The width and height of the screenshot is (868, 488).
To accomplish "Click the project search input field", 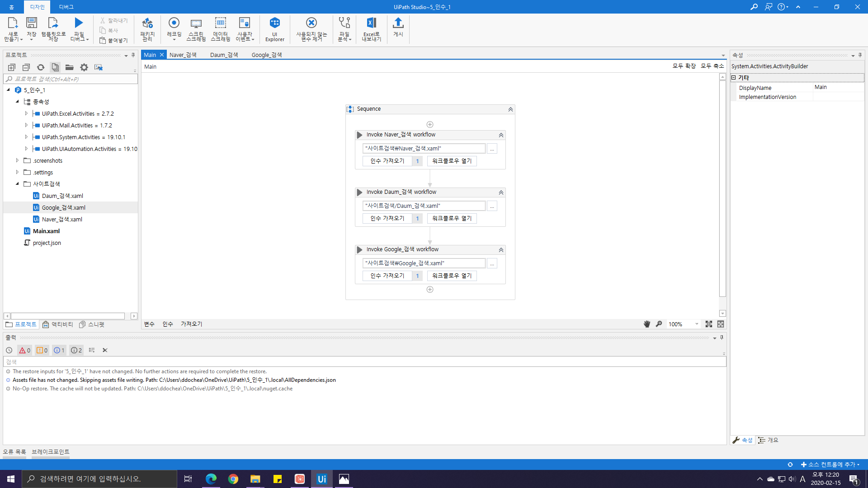I will tap(72, 79).
